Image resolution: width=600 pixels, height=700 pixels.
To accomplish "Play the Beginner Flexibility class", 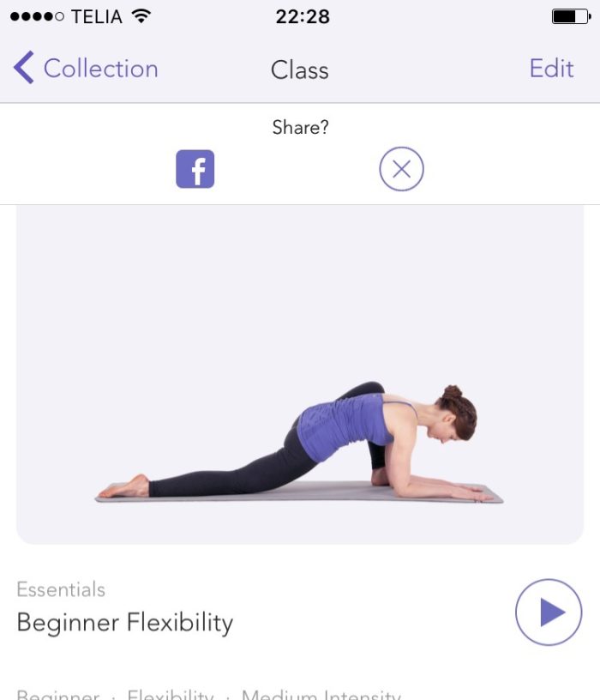I will 549,612.
